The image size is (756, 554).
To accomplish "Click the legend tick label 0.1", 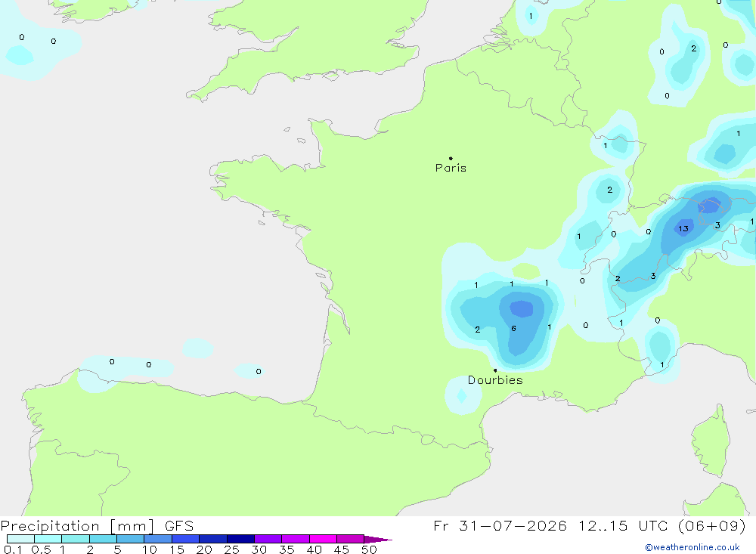I will click(x=13, y=549).
